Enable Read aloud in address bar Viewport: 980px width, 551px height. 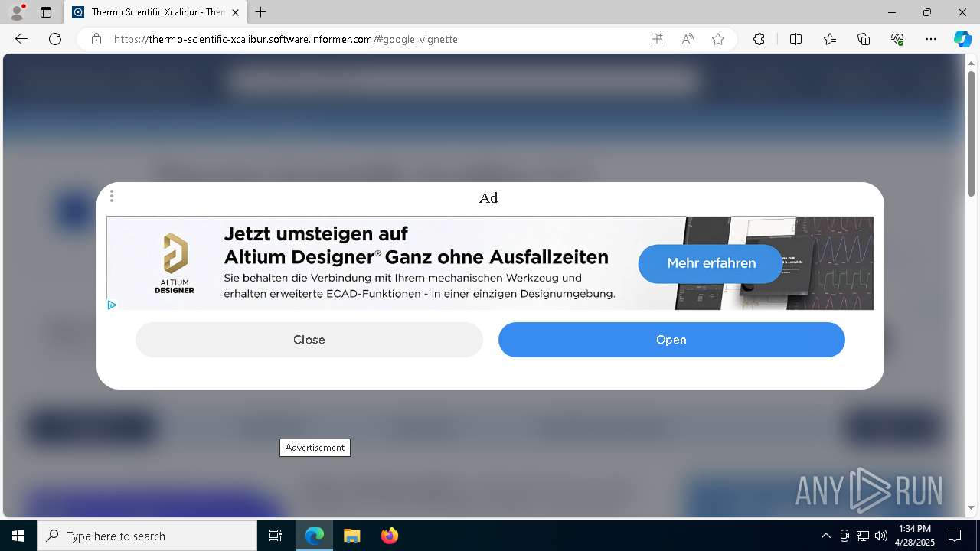point(688,39)
